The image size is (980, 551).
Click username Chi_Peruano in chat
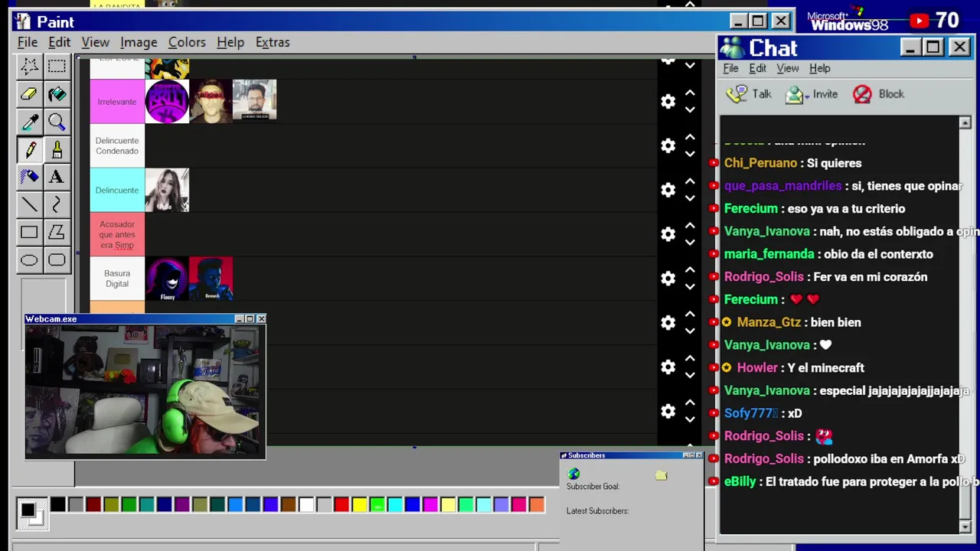(760, 163)
